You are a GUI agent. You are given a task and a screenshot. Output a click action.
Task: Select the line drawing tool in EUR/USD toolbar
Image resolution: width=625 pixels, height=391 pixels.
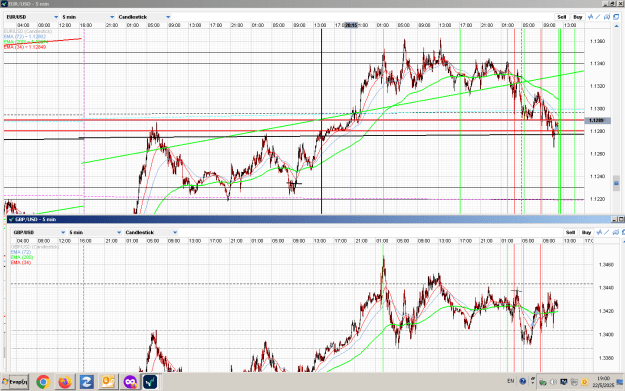[598, 17]
